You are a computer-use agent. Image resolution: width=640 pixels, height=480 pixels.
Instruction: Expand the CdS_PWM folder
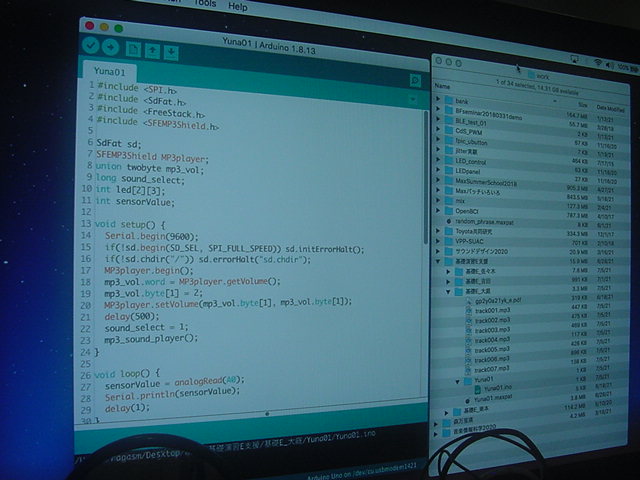(x=438, y=129)
